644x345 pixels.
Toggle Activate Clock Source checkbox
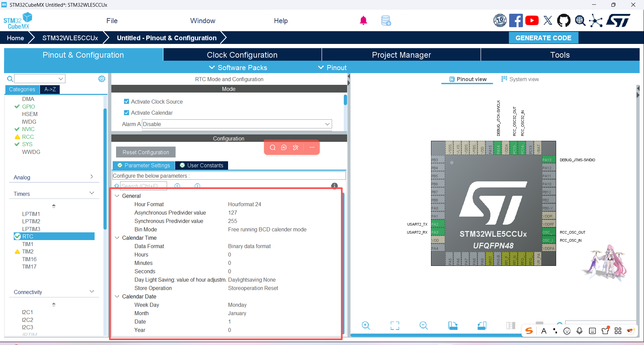(x=126, y=102)
